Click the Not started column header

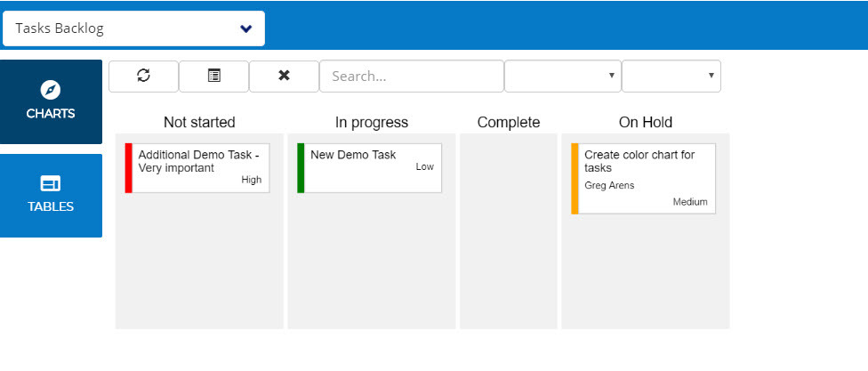(x=199, y=122)
